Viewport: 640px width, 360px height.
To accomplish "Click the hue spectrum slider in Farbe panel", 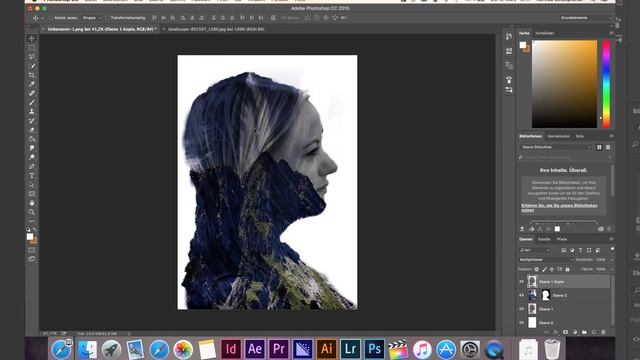I will (607, 84).
